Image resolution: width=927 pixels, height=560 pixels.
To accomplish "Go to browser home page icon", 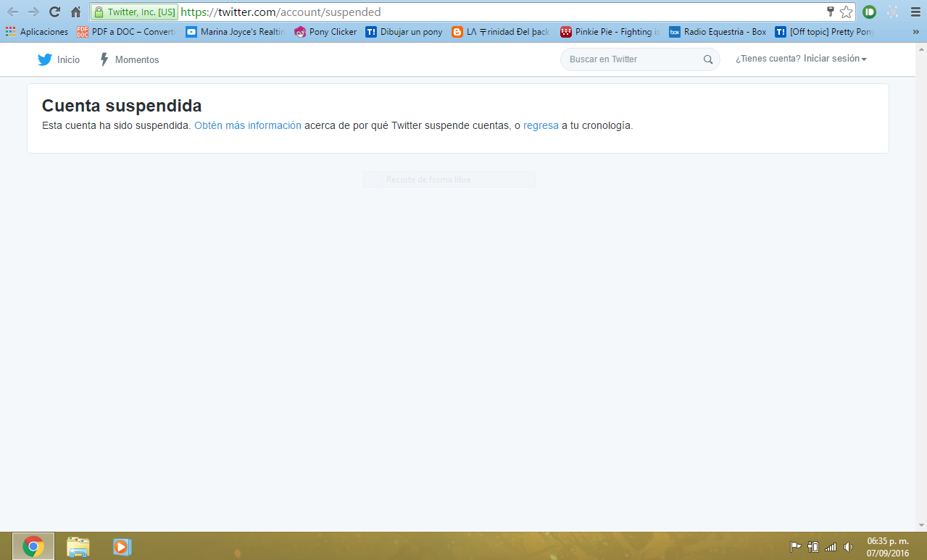I will coord(75,12).
